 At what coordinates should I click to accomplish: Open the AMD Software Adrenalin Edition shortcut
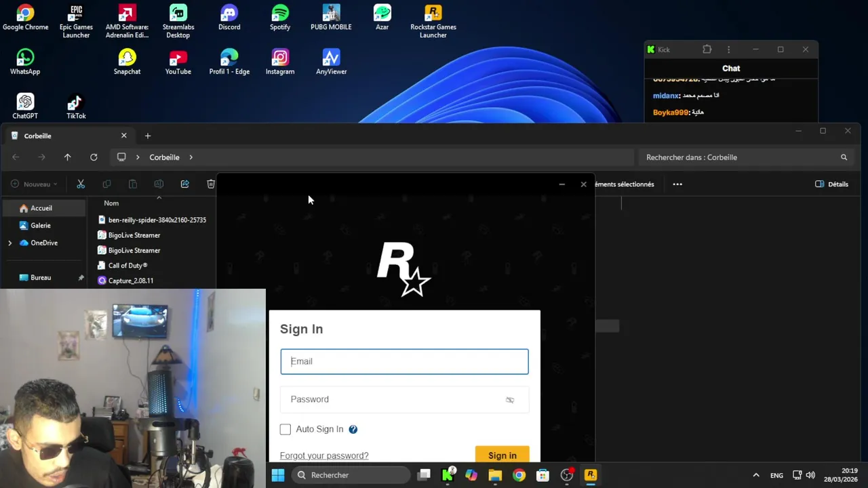(x=127, y=22)
